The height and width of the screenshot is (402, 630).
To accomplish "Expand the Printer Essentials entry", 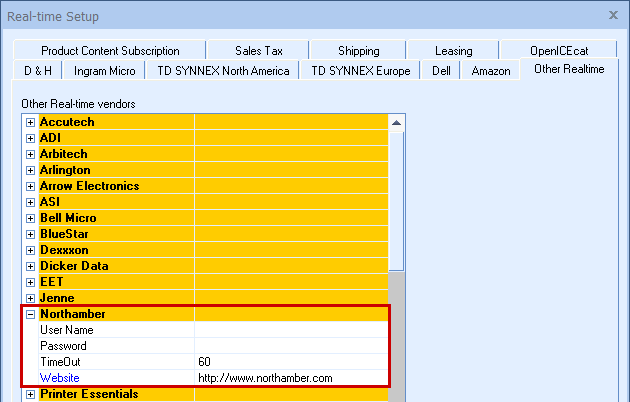I will (31, 394).
